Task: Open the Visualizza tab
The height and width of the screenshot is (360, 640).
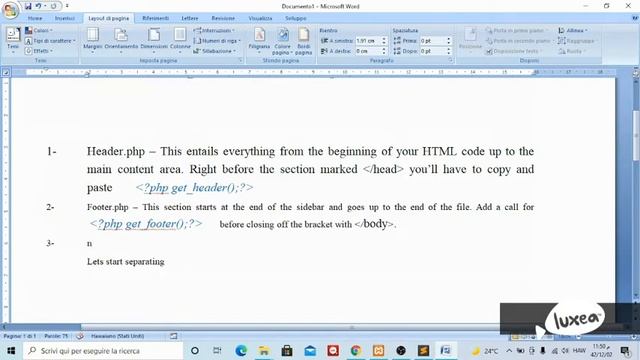Action: click(x=260, y=18)
